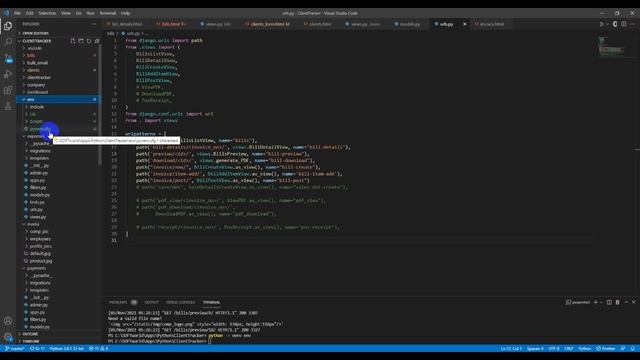
Task: Click Python 3.8.1 interpreter selector
Action: coord(67,349)
